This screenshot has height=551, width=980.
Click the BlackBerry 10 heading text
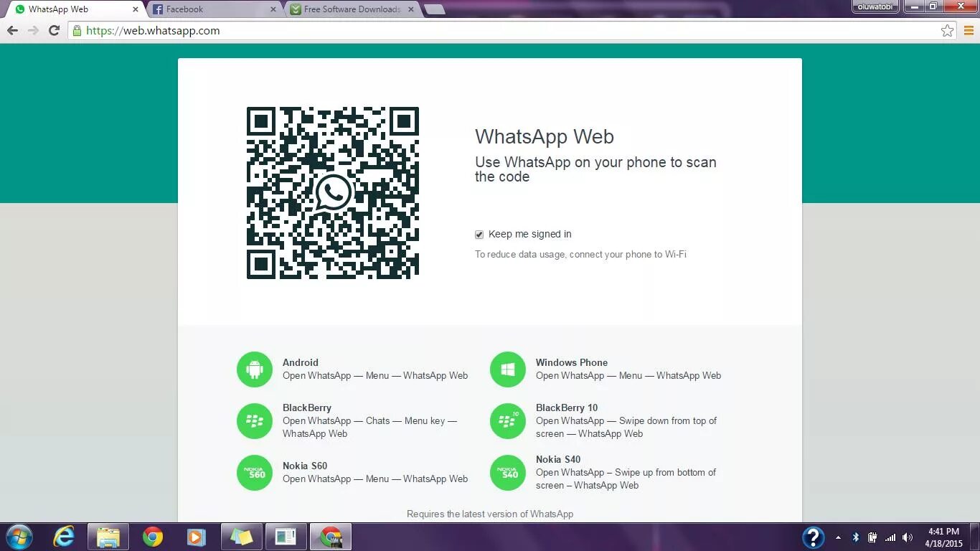tap(567, 408)
